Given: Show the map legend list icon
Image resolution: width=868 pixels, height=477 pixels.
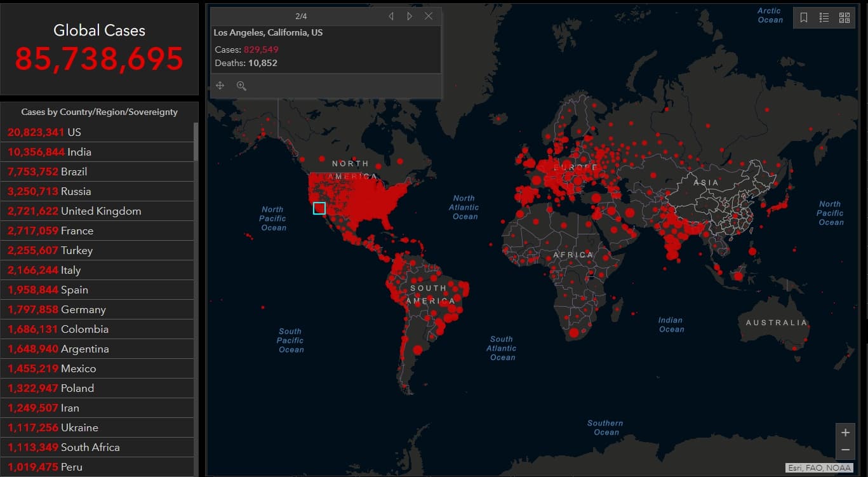Looking at the screenshot, I should coord(824,18).
